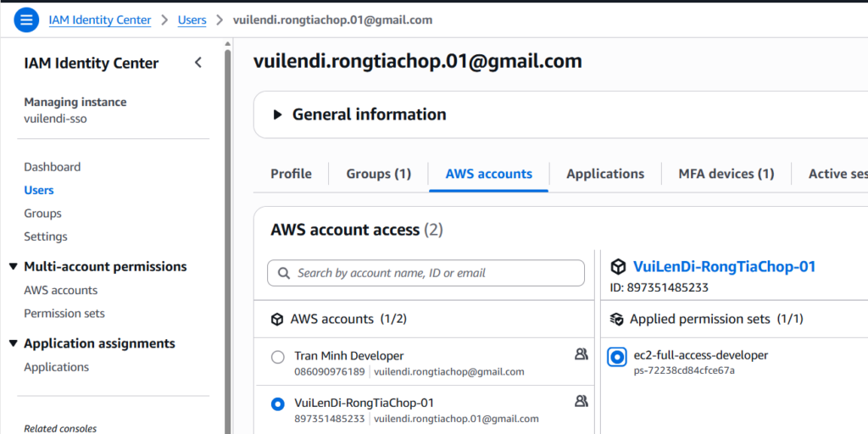The image size is (868, 434).
Task: Click the Tran Minh Developer account name
Action: point(348,356)
